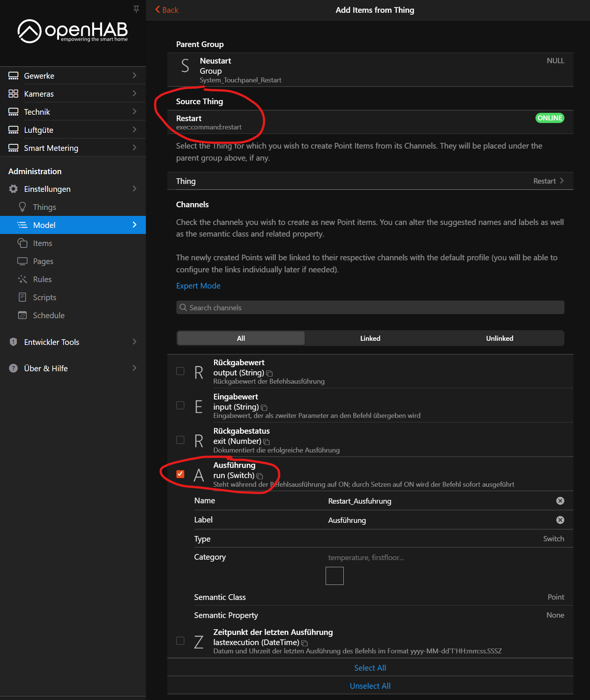Open the Restart source thing entry
The width and height of the screenshot is (590, 700).
click(370, 122)
